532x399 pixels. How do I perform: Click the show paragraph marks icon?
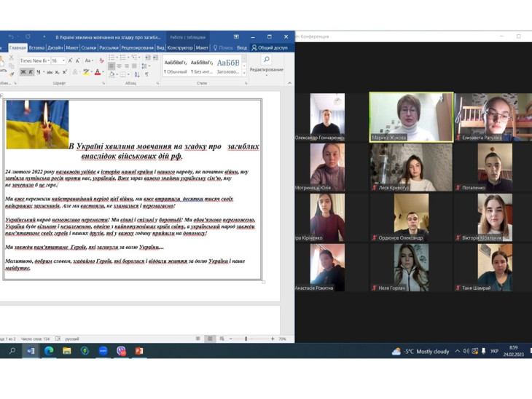[x=146, y=74]
